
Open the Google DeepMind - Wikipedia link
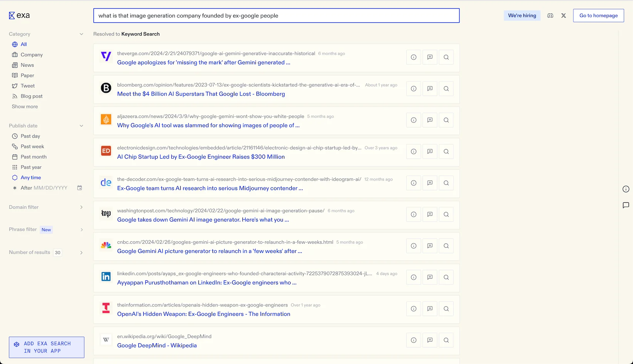pyautogui.click(x=157, y=345)
